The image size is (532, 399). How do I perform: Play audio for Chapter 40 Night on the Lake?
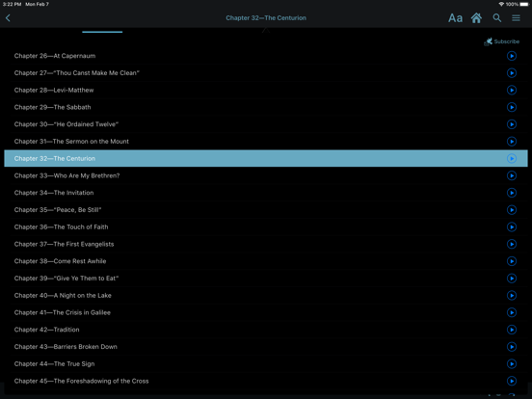(x=512, y=295)
